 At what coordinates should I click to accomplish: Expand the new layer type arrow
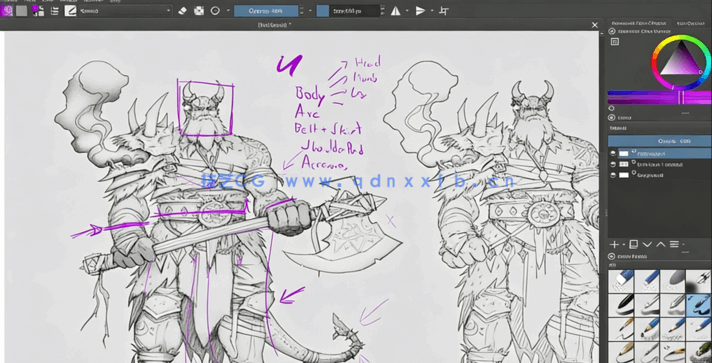click(623, 245)
